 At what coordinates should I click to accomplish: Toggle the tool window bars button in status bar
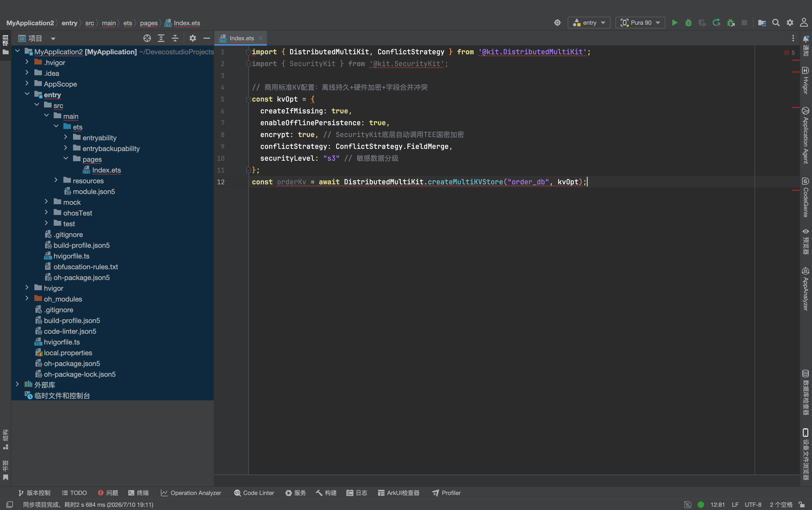10,504
